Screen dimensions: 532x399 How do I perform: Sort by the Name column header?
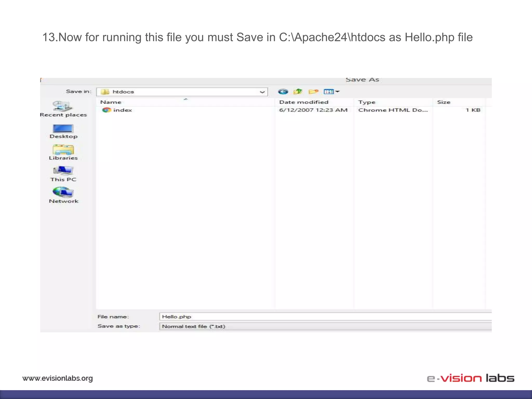point(185,102)
